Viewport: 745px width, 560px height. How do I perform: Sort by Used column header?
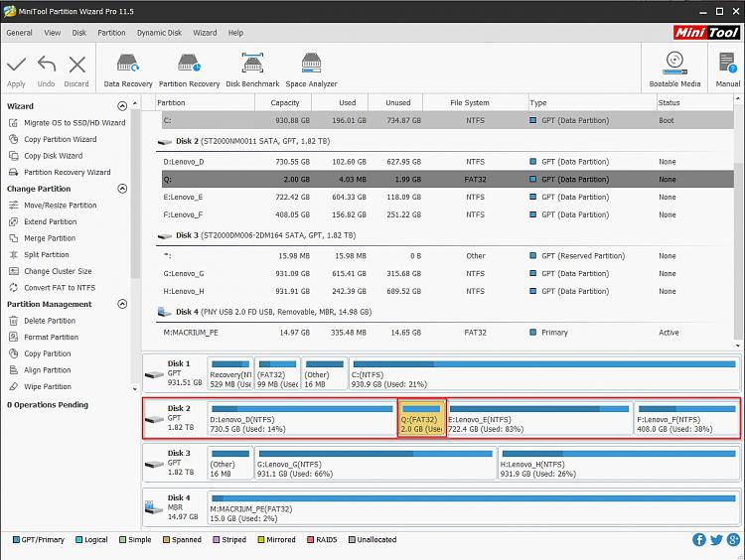340,102
